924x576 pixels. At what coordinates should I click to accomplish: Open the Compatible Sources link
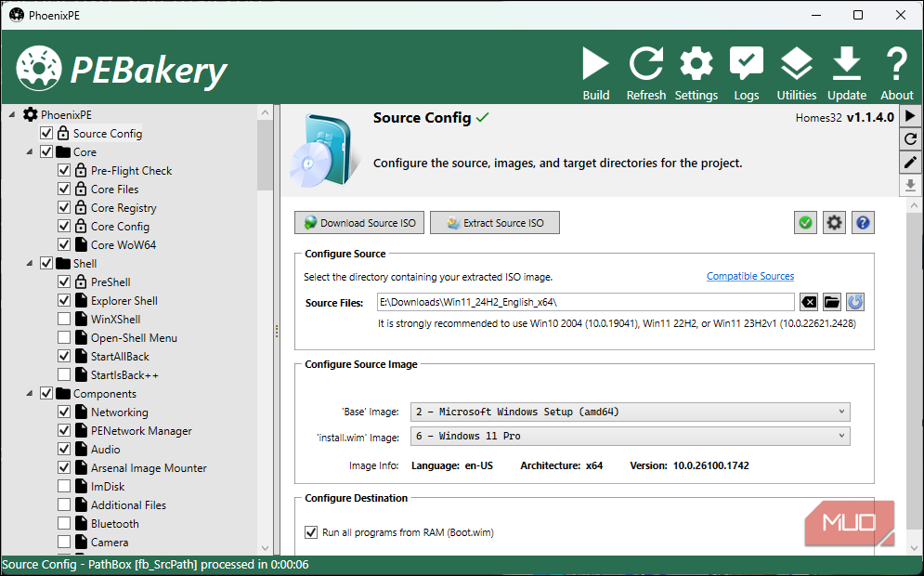[x=750, y=276]
